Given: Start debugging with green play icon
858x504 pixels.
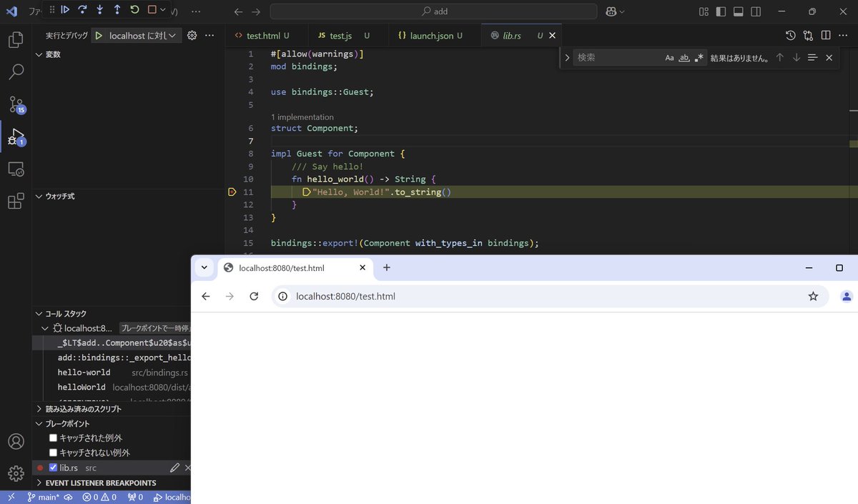Looking at the screenshot, I should [99, 36].
